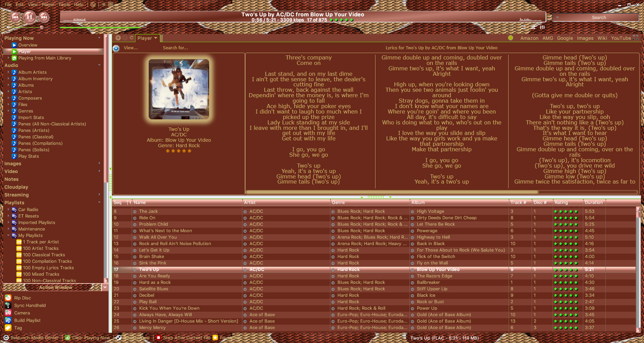Click the green playback progress bar

point(100,28)
